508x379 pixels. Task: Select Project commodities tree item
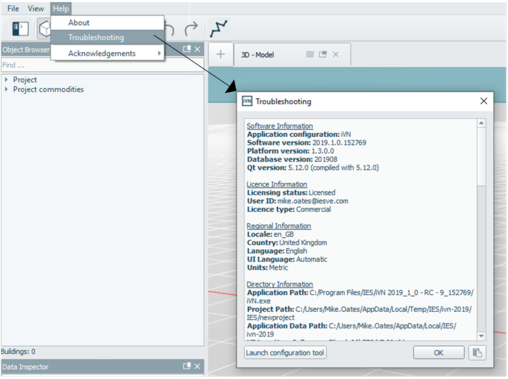coord(48,89)
